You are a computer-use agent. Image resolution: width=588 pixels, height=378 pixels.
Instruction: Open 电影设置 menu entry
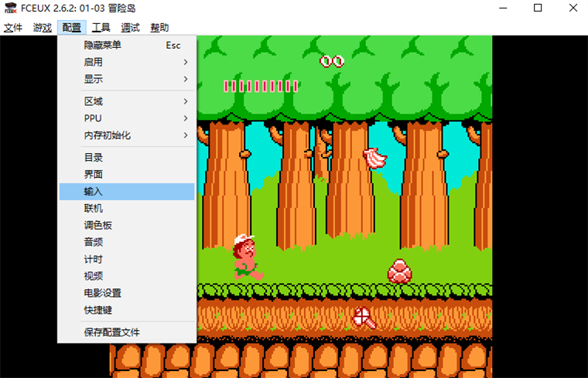point(127,293)
